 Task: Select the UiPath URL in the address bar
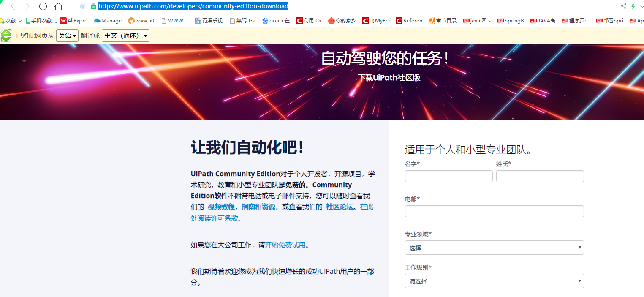click(193, 6)
